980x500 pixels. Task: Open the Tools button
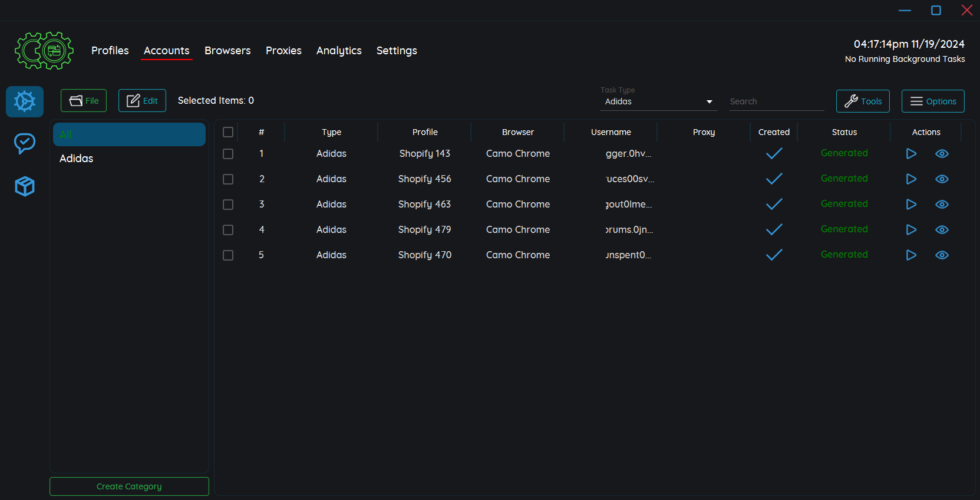tap(863, 101)
